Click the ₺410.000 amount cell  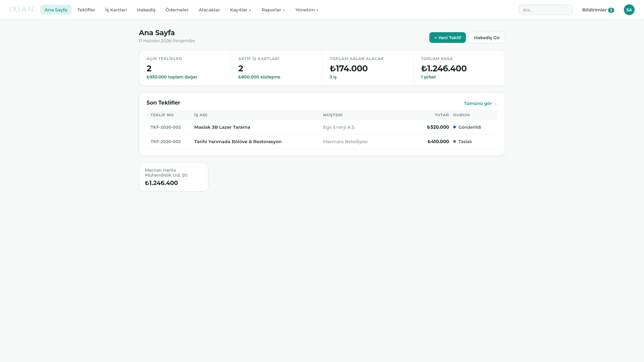438,141
